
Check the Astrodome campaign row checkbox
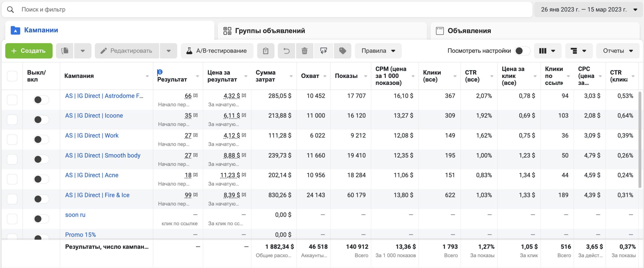pyautogui.click(x=12, y=100)
